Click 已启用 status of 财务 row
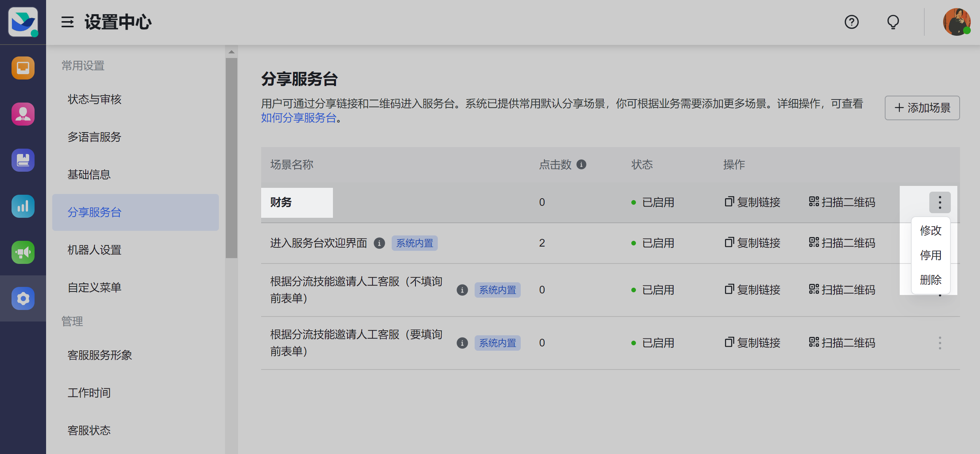 click(x=652, y=202)
